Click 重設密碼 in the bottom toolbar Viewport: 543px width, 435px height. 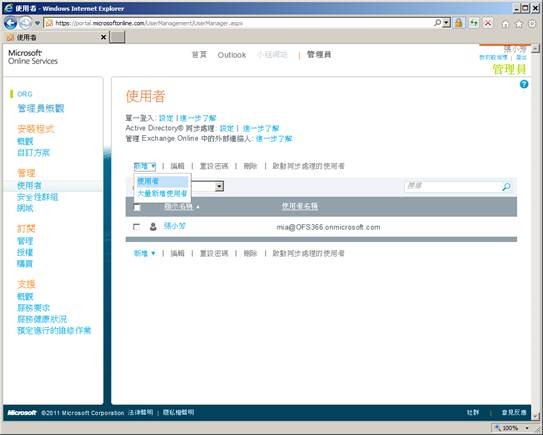click(214, 253)
